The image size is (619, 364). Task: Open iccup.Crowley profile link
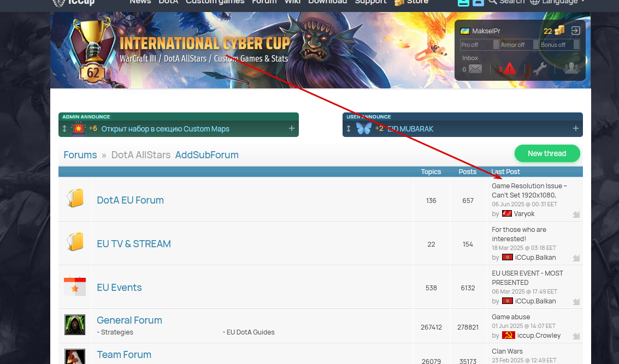tap(539, 336)
